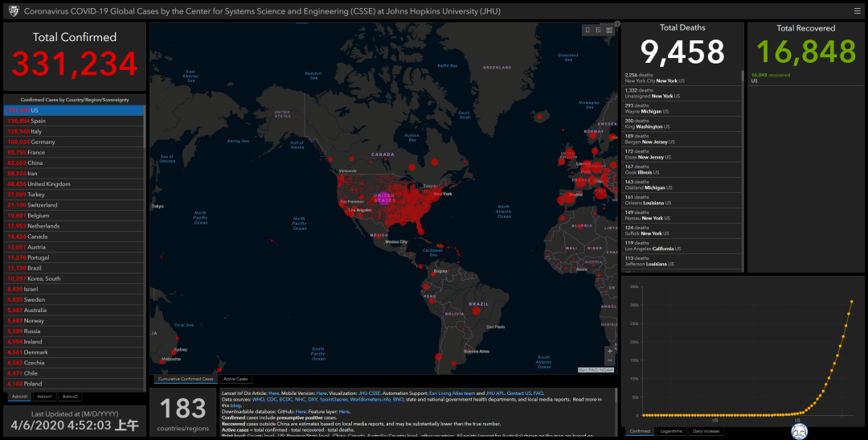Select New York City deaths entry

click(x=682, y=78)
